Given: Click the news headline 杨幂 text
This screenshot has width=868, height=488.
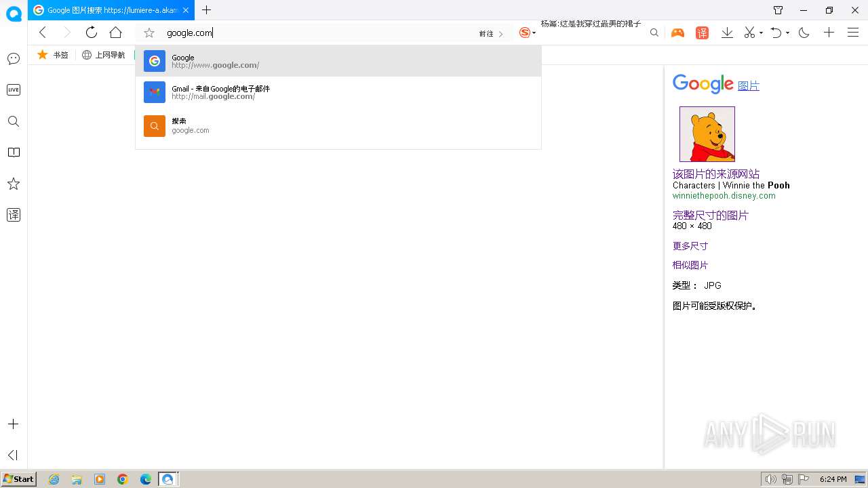Looking at the screenshot, I should pos(591,24).
